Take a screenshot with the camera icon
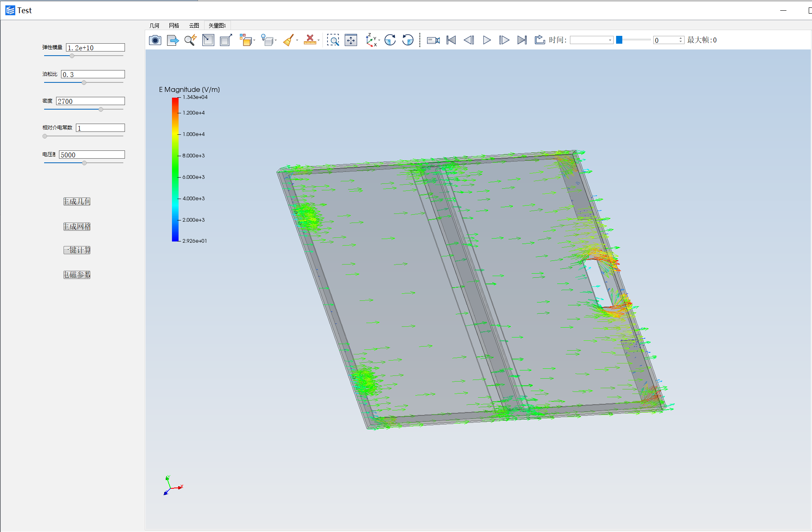This screenshot has width=812, height=532. pos(155,40)
